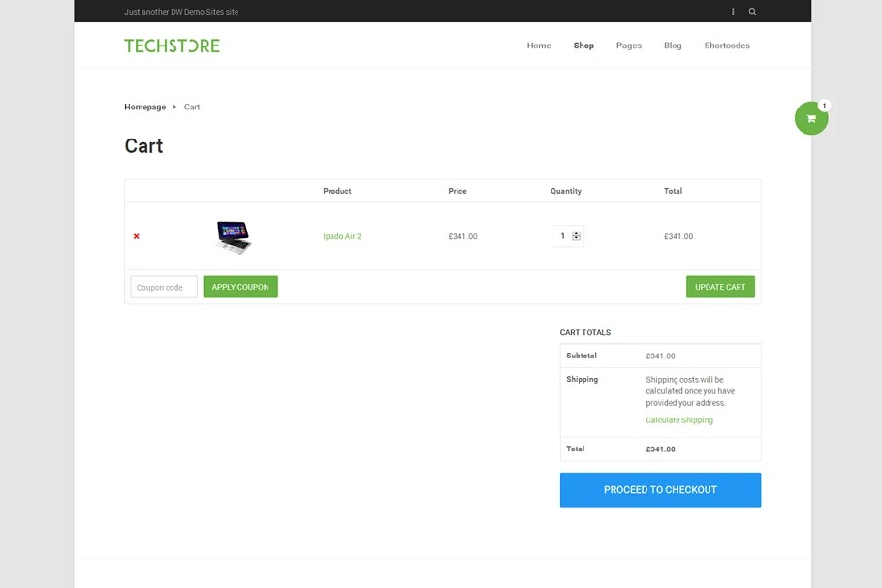This screenshot has width=882, height=588.
Task: Open the Ipado Air 2 product thumbnail
Action: coord(233,236)
